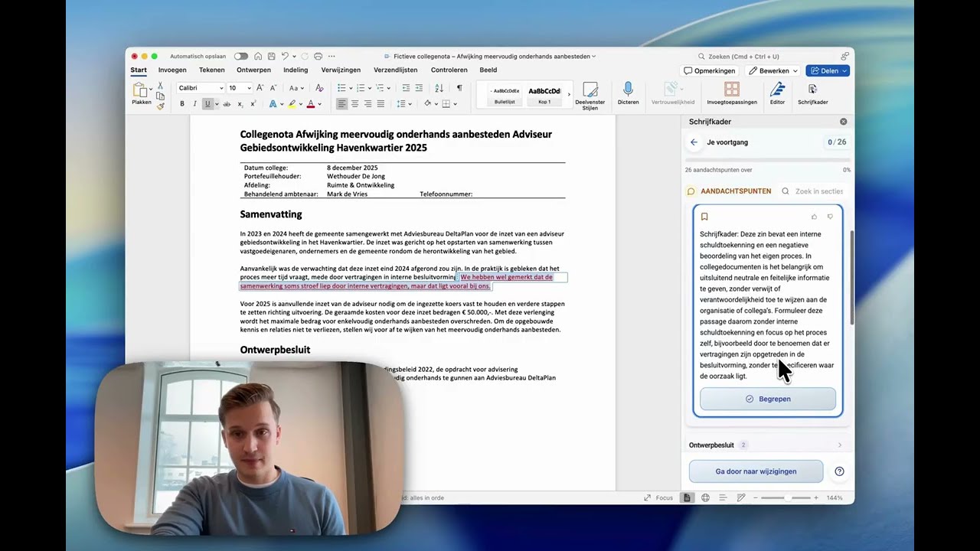This screenshot has height=551, width=980.
Task: Open Invoegtoepassingen add-ins
Action: click(732, 93)
